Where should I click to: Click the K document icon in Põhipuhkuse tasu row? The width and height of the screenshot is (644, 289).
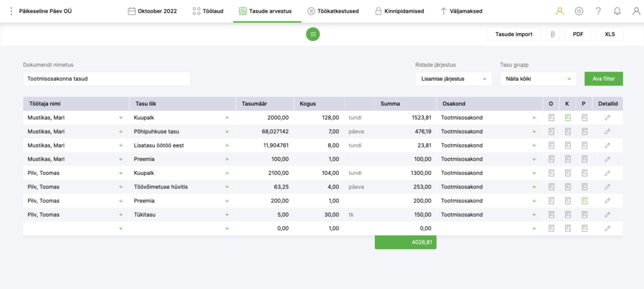coord(568,132)
